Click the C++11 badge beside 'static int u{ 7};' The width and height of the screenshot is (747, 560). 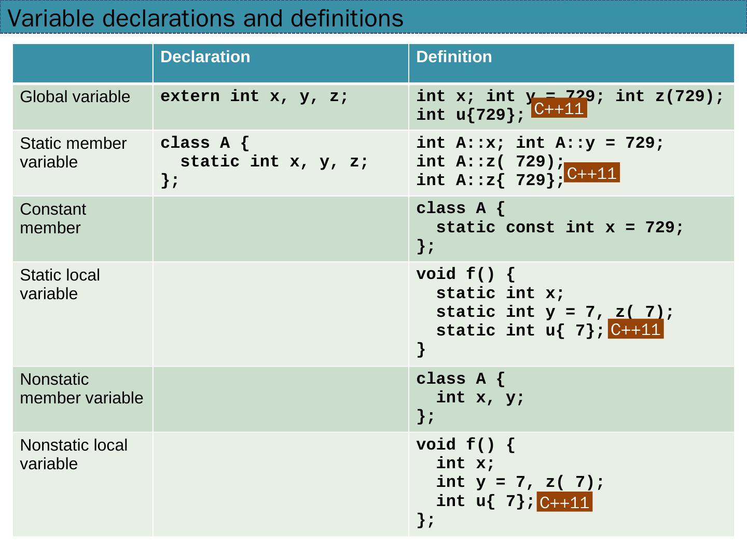pyautogui.click(x=635, y=330)
